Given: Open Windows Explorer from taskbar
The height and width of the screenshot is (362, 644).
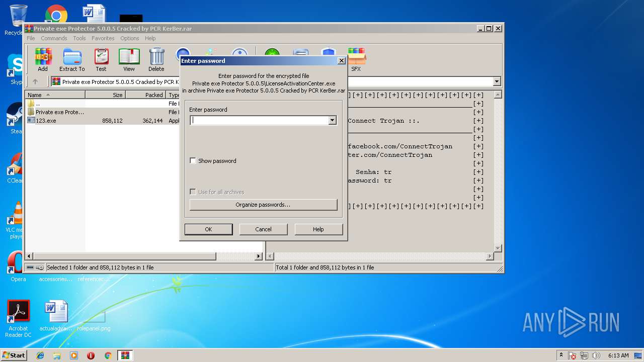Looking at the screenshot, I should point(57,355).
